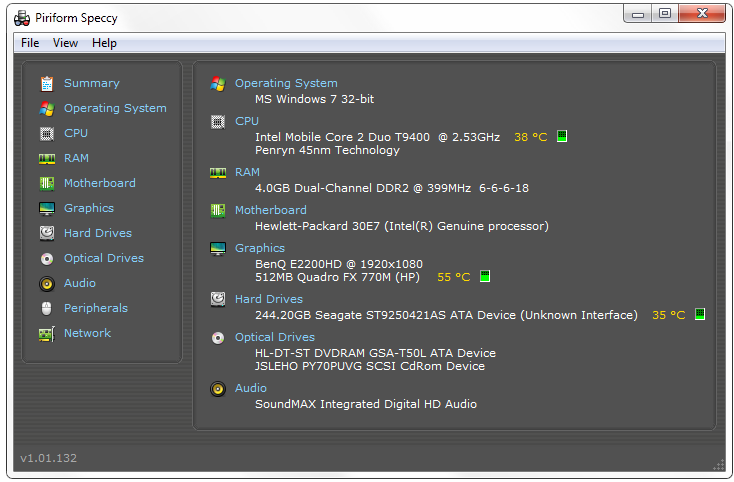Click the Audio heading in summary panel

[x=251, y=388]
